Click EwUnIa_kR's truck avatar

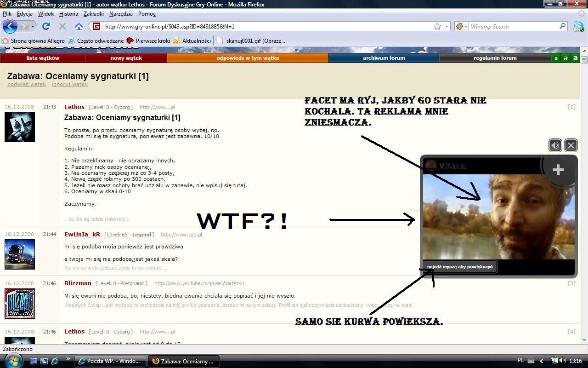pos(20,254)
